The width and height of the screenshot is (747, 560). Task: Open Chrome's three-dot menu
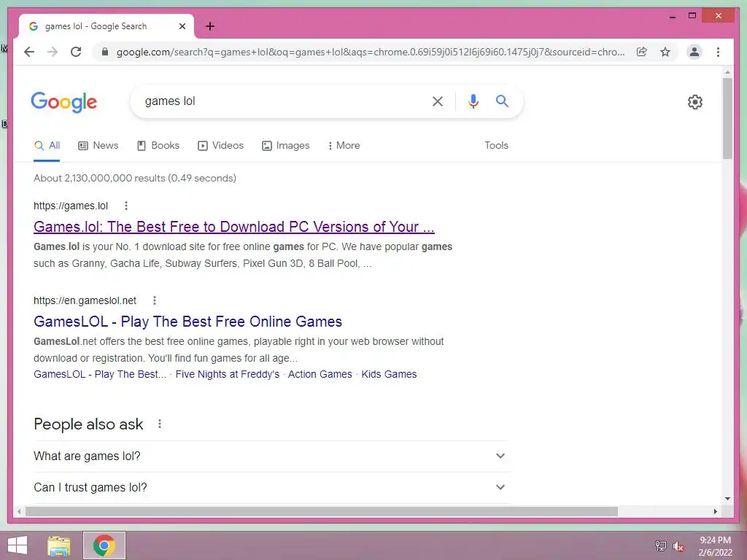718,52
